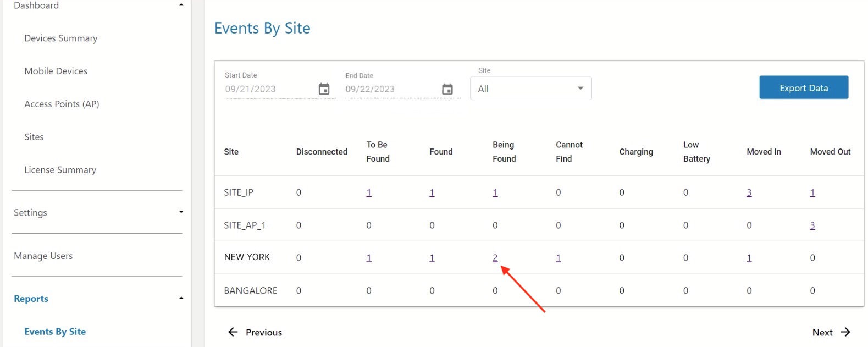Open SITE_IP Being Found count link
868x347 pixels.
pyautogui.click(x=495, y=192)
